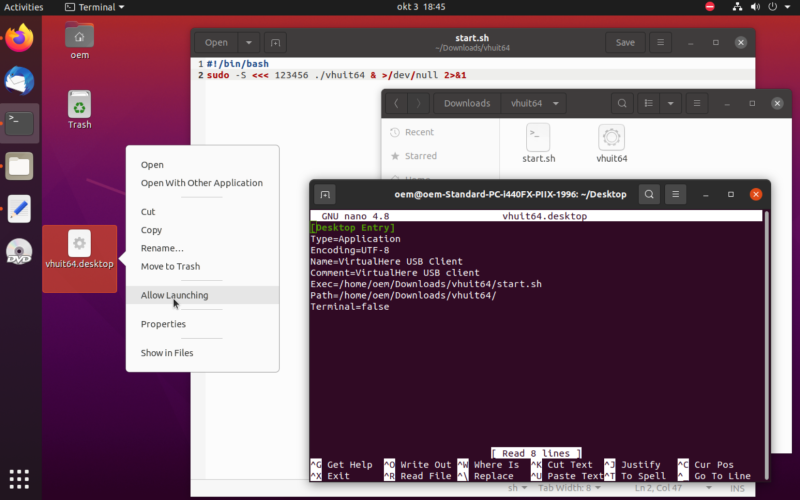Change the sh syntax highlighting mode

click(517, 488)
